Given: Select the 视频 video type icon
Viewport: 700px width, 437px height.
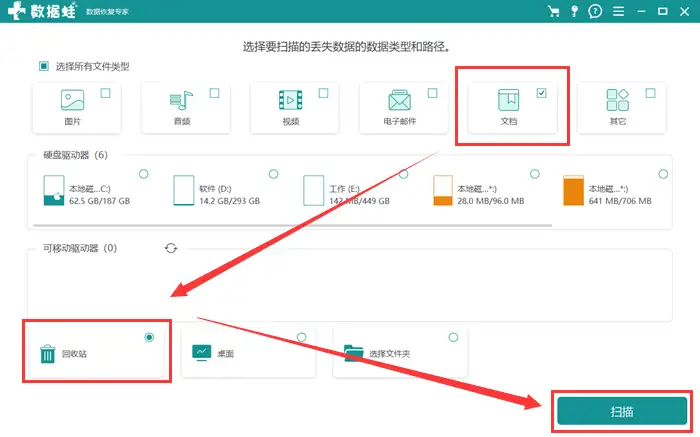Looking at the screenshot, I should point(291,100).
